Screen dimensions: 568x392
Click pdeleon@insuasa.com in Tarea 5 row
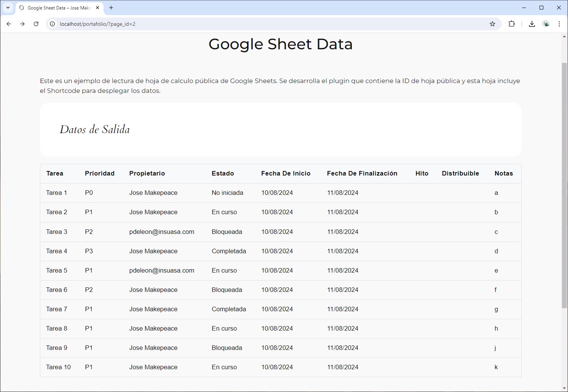coord(162,270)
